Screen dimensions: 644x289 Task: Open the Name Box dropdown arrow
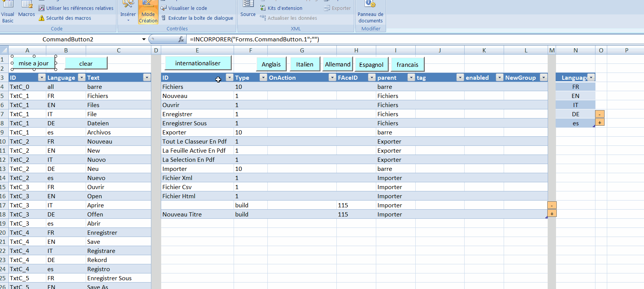pos(144,39)
